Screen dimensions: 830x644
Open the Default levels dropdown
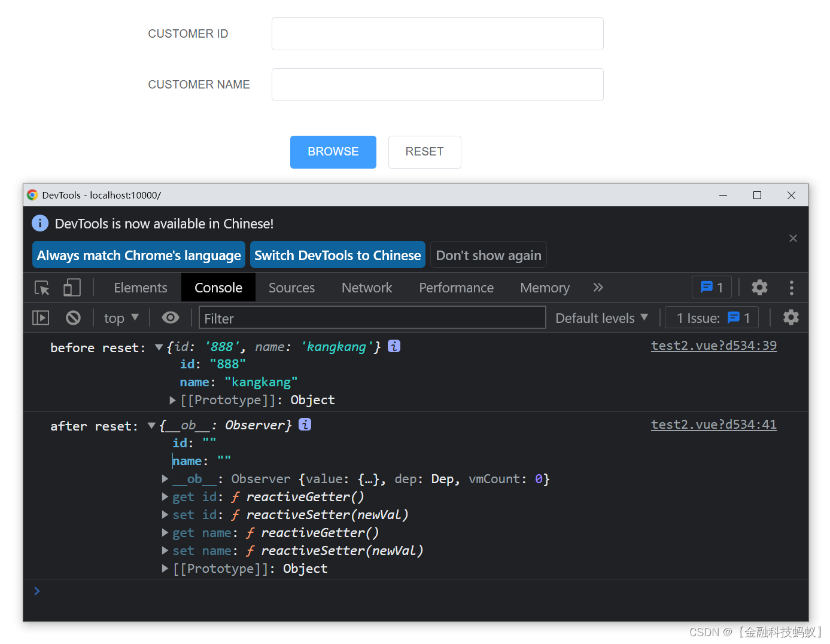tap(601, 318)
